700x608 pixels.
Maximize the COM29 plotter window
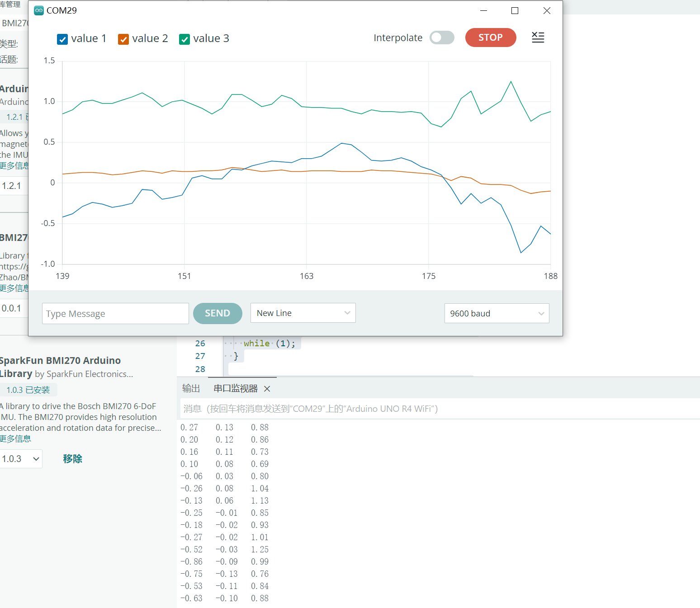[515, 10]
